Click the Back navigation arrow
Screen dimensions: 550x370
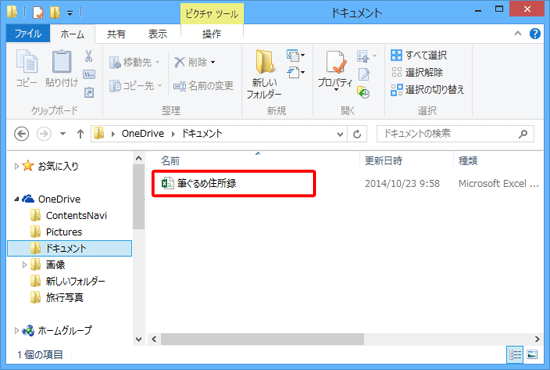click(x=21, y=134)
